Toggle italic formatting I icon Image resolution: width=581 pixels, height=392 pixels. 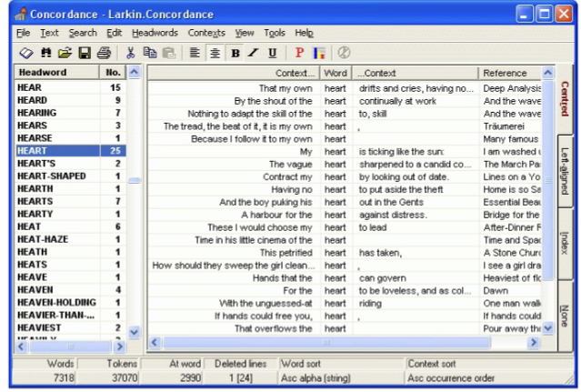click(x=253, y=53)
